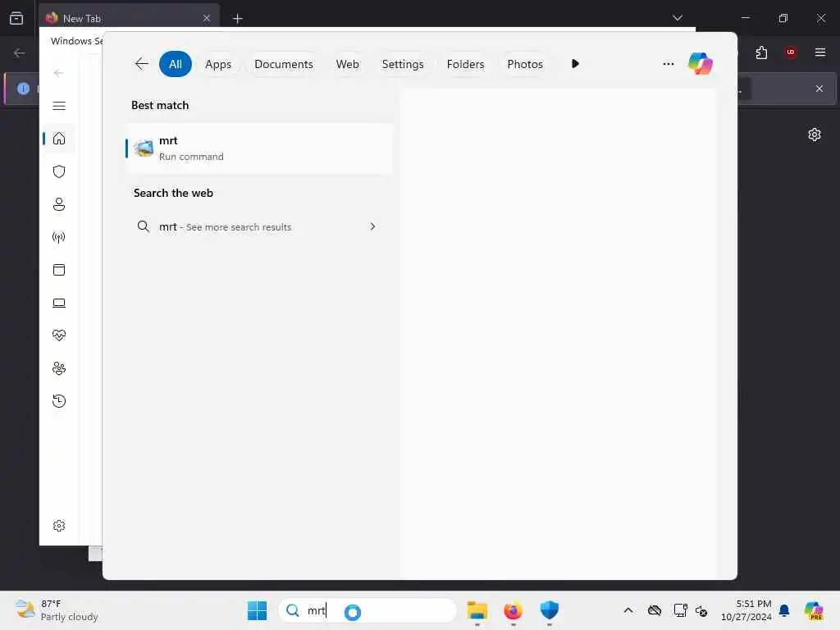Screen dimensions: 840x630
Task: Expand web results chevron for mrt
Action: (x=372, y=226)
